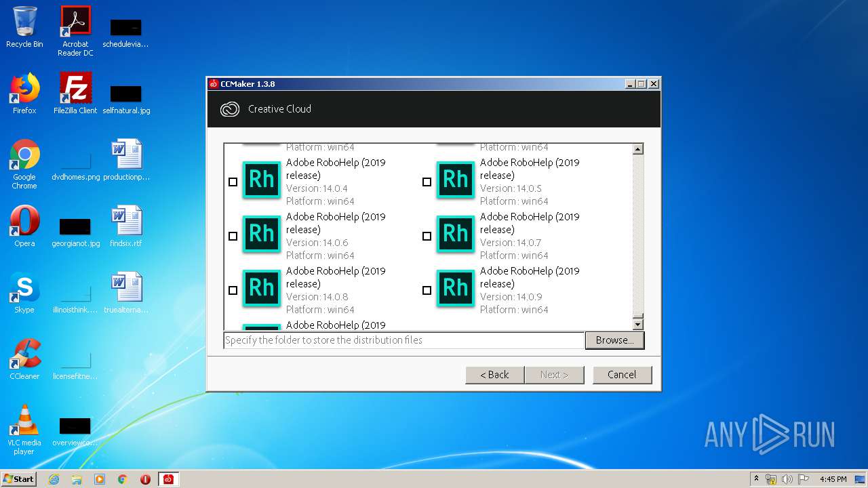Click the list scrollbar up arrow
The image size is (868, 488).
(x=637, y=148)
